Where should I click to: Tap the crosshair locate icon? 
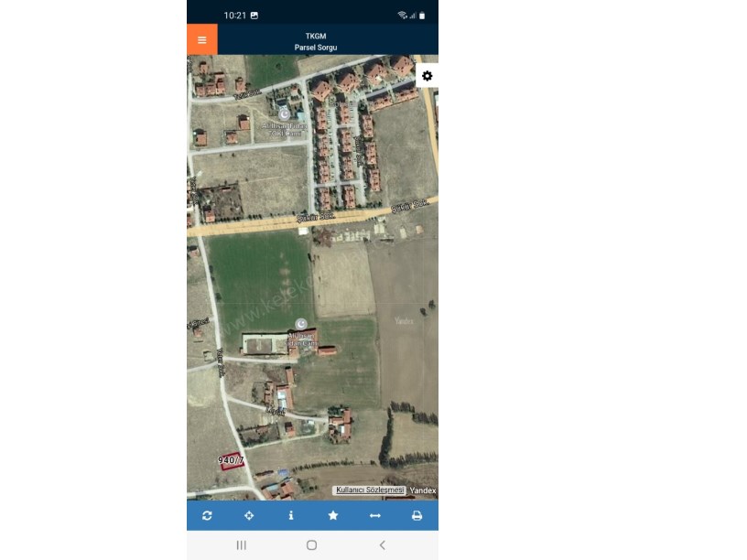coord(249,515)
